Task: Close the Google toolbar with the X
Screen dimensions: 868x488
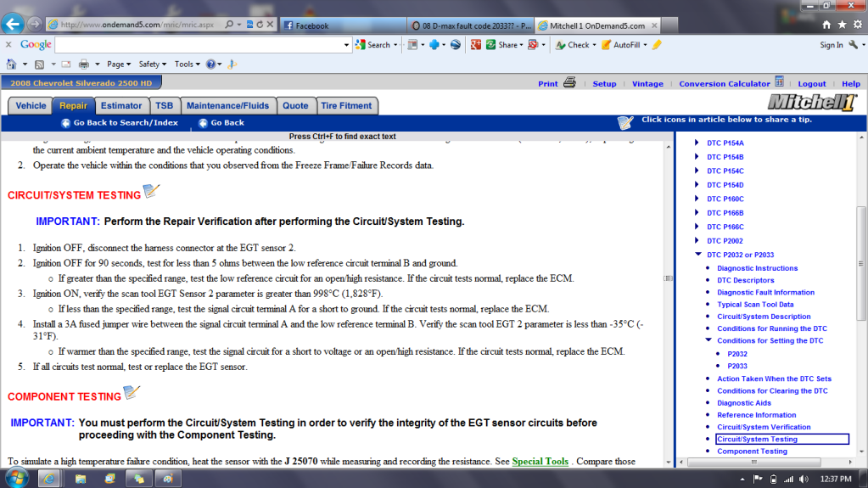Action: point(8,45)
